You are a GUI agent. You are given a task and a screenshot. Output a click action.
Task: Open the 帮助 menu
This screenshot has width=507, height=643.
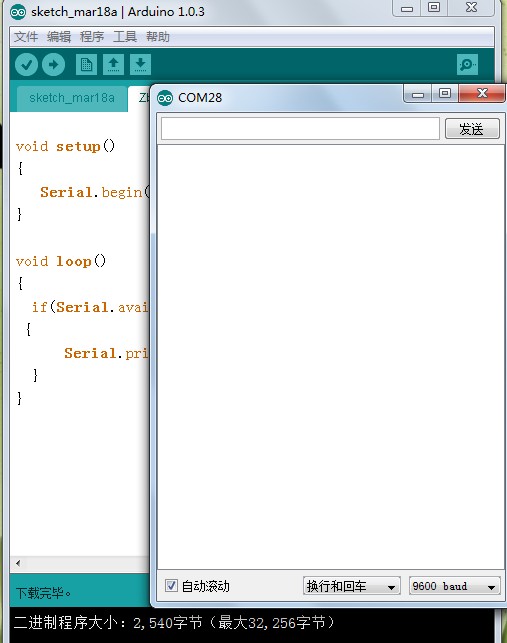[x=158, y=37]
